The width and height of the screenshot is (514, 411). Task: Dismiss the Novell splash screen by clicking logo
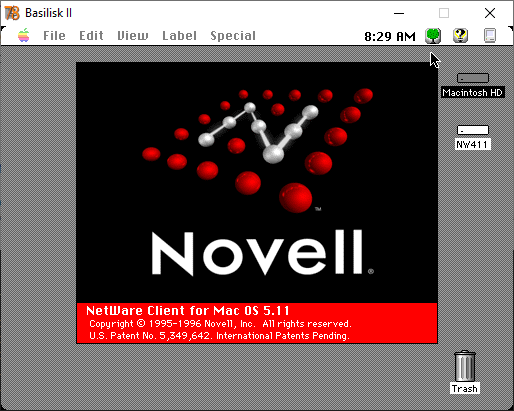pos(257,183)
